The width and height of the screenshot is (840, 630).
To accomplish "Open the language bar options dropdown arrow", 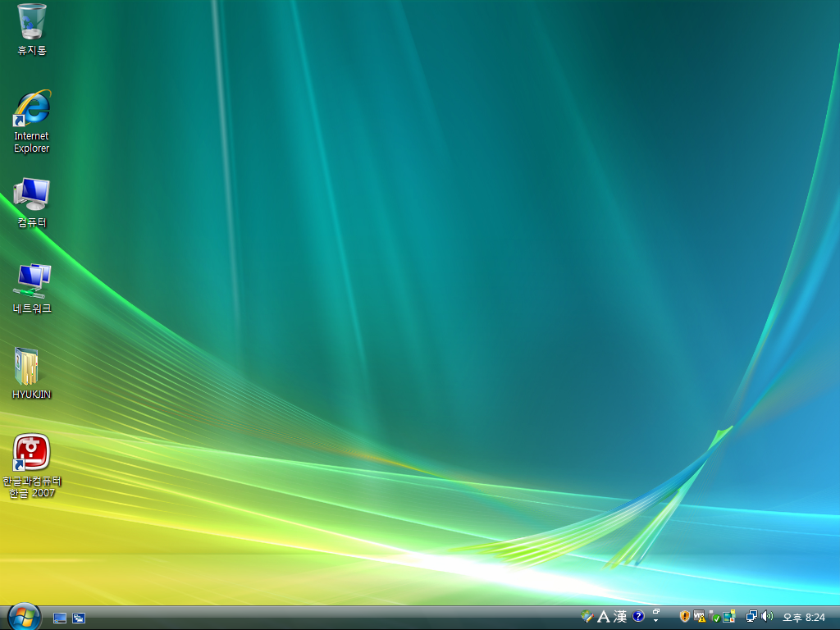I will [656, 621].
